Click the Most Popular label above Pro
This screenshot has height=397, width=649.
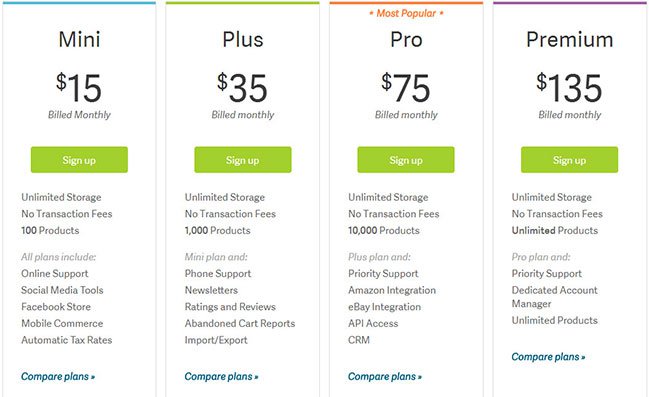pyautogui.click(x=406, y=13)
